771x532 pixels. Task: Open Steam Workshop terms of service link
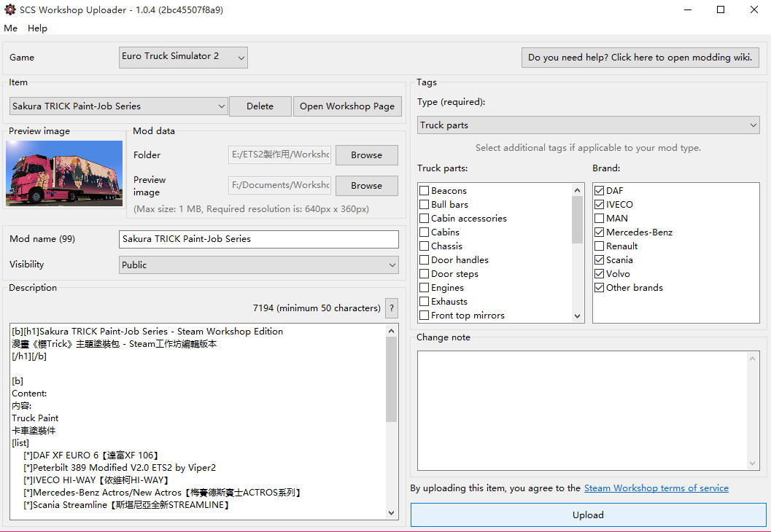[656, 488]
